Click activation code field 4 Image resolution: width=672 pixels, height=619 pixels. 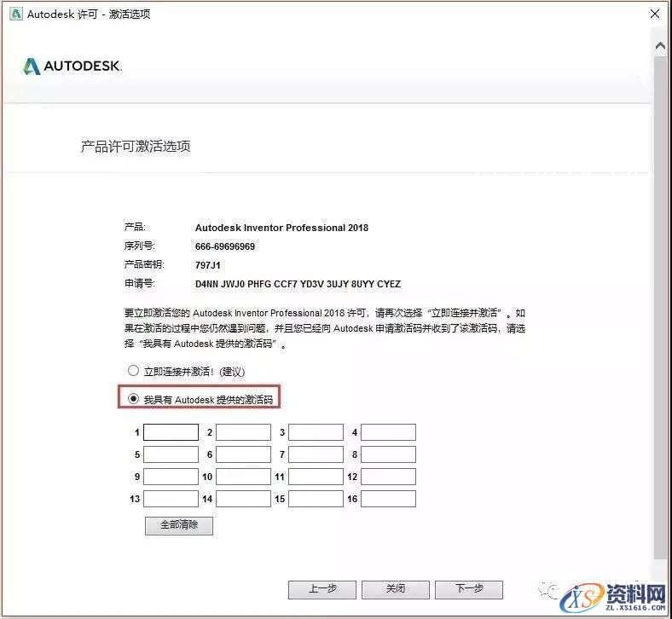(x=388, y=432)
